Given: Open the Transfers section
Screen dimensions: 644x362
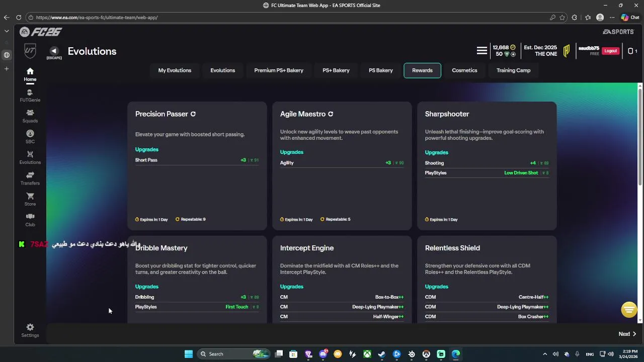Looking at the screenshot, I should [x=30, y=178].
